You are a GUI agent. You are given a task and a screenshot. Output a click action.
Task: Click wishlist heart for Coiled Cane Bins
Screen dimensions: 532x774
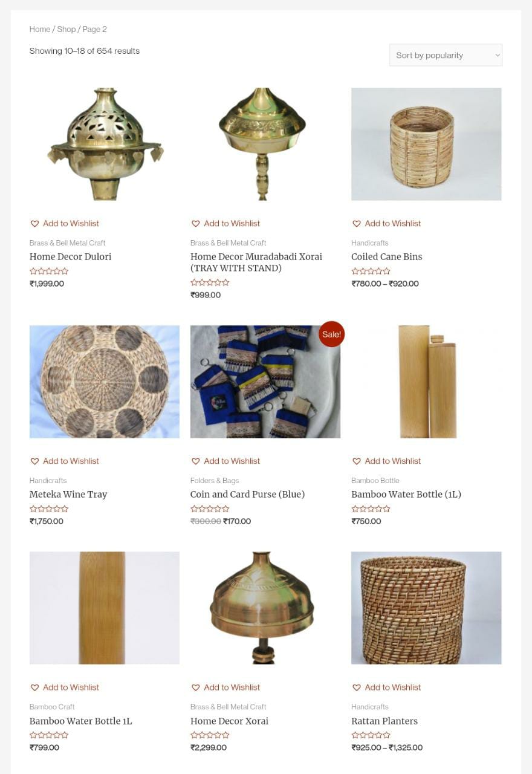coord(356,224)
